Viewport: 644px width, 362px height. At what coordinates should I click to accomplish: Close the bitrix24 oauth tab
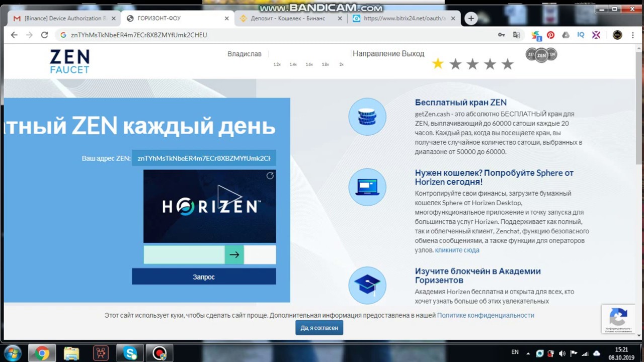(x=453, y=19)
